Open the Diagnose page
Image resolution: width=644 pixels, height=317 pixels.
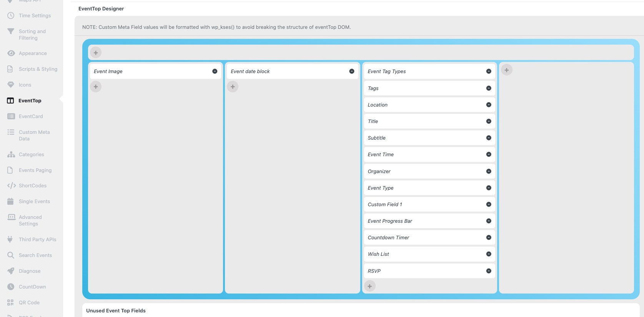pos(30,271)
